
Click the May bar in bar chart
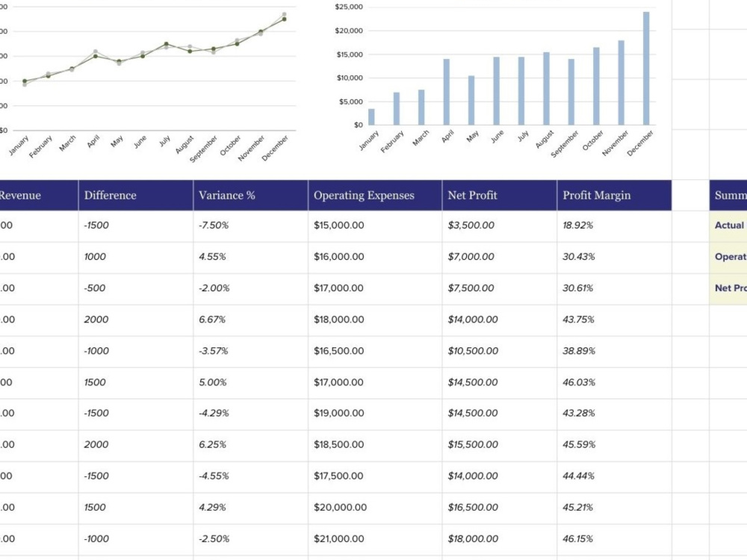471,101
